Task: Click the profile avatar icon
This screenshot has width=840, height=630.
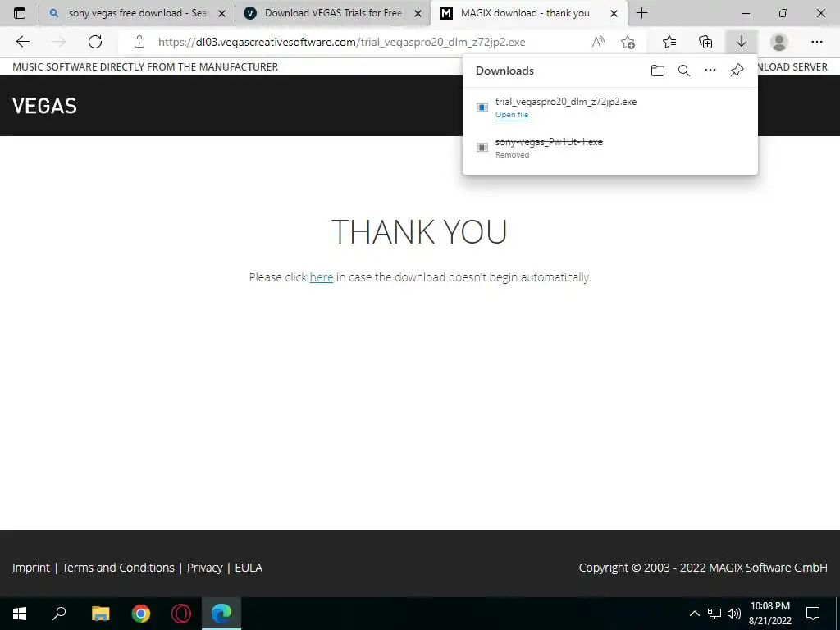Action: [779, 42]
